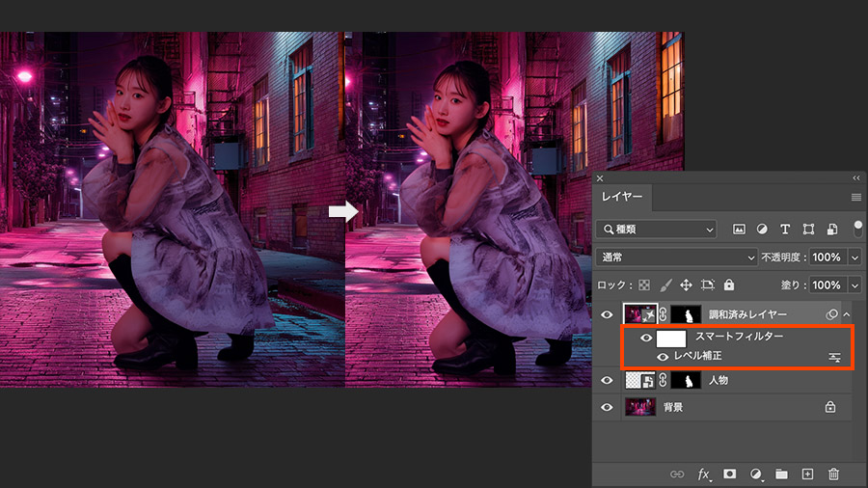Screen dimensions: 868x488
Task: Select the 調和済みレイヤー layer mask thumbnail
Action: [686, 314]
